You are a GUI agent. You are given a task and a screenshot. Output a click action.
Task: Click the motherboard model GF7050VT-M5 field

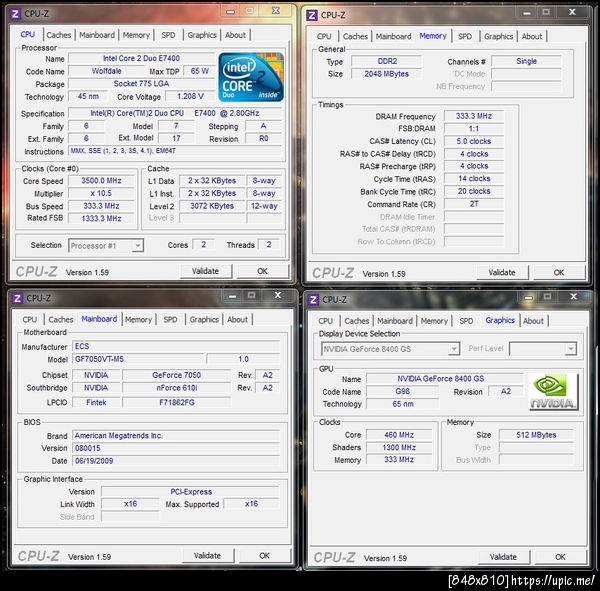(139, 359)
